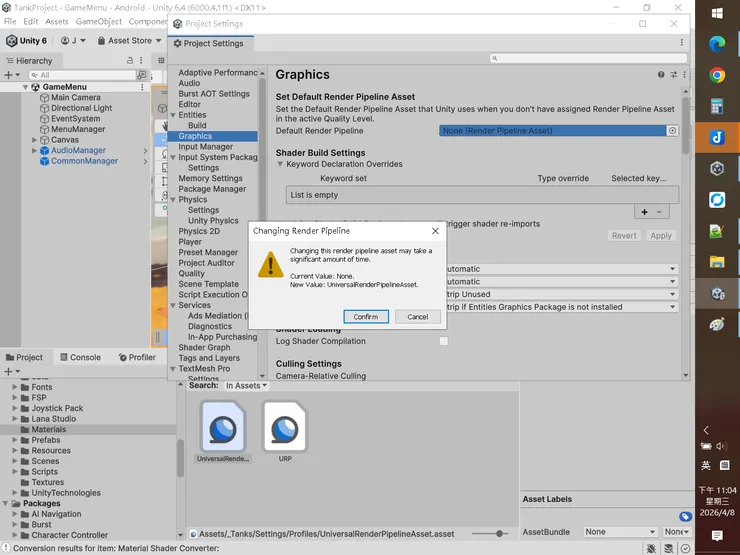Collapse the GameMenu scene in Hierarchy

click(x=25, y=87)
